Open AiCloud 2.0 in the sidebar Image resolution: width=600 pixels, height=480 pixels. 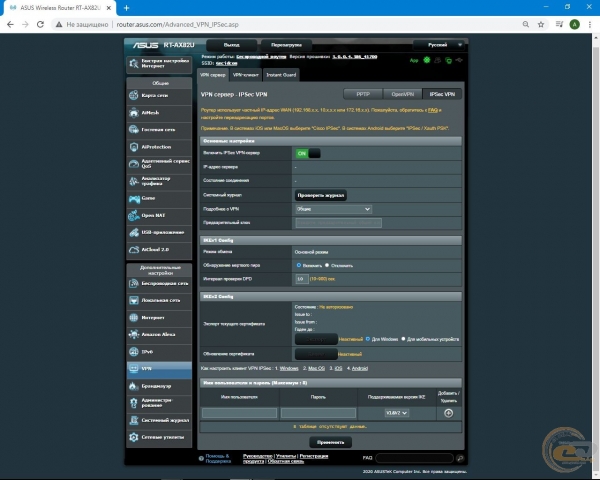click(159, 250)
